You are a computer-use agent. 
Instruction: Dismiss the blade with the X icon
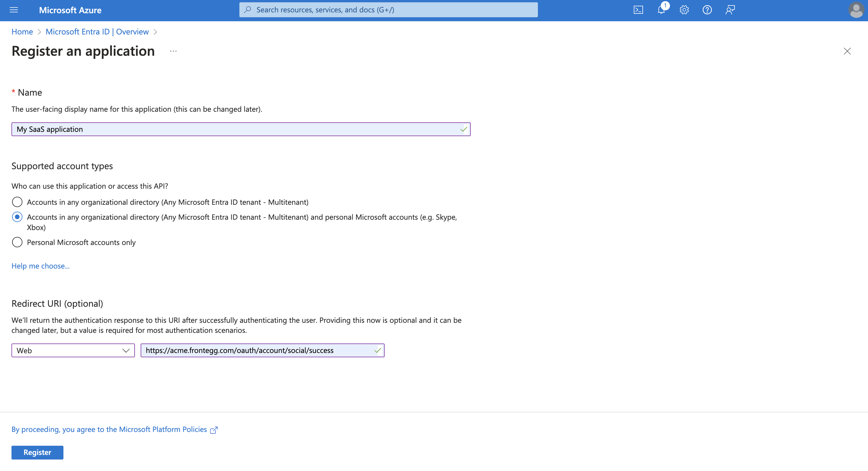[847, 51]
